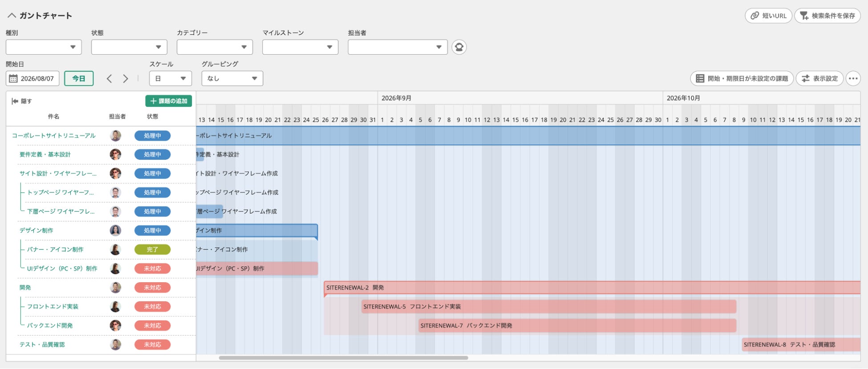868x369 pixels.
Task: Click 処理中 status badge of デザイン制作 row
Action: tap(152, 231)
